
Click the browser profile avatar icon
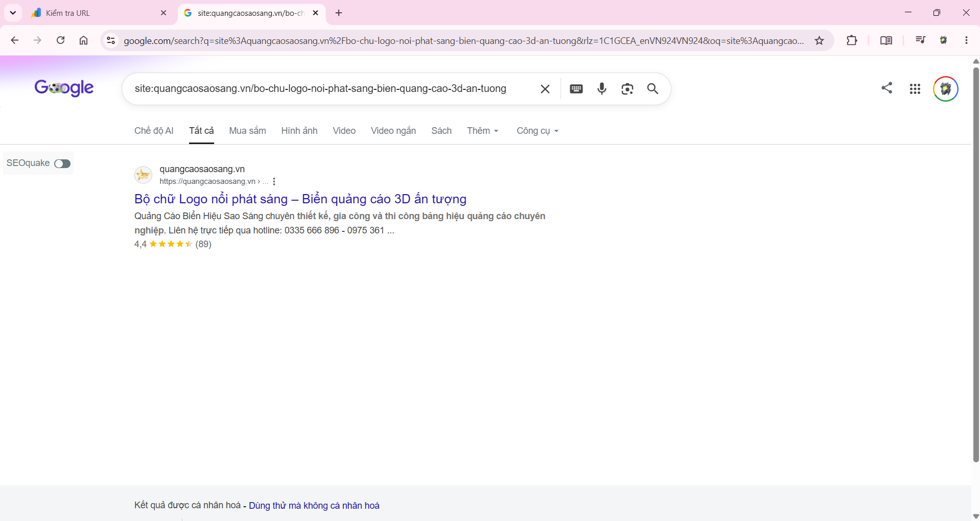(943, 40)
